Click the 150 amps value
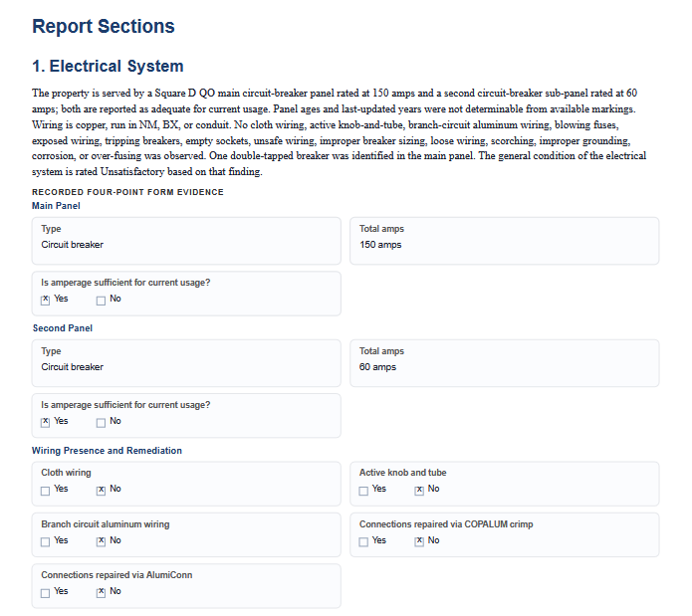The height and width of the screenshot is (616, 692). point(380,245)
